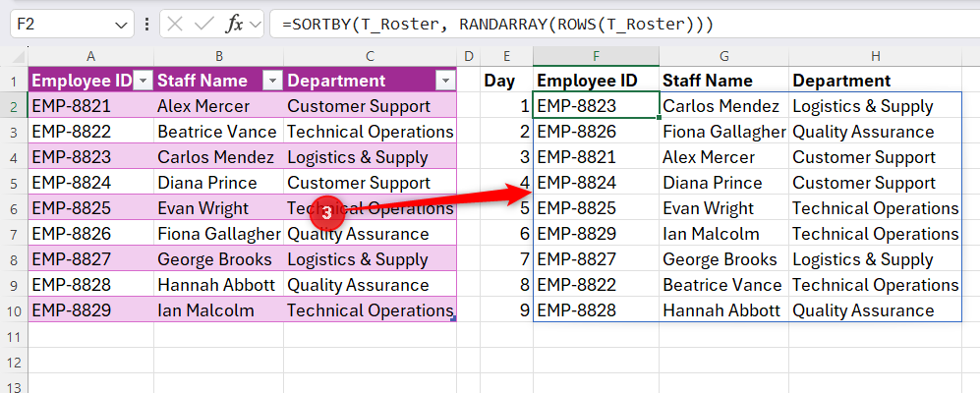Select row 13 header

[14, 385]
